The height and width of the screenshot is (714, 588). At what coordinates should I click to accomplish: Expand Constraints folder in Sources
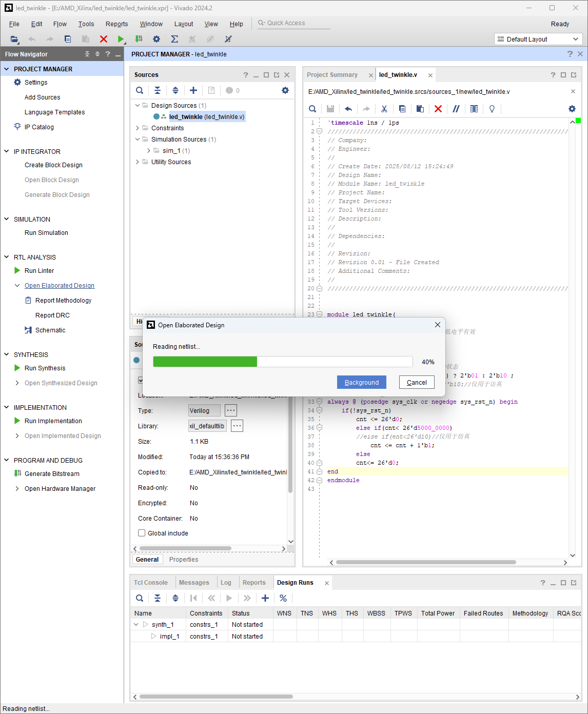point(138,128)
